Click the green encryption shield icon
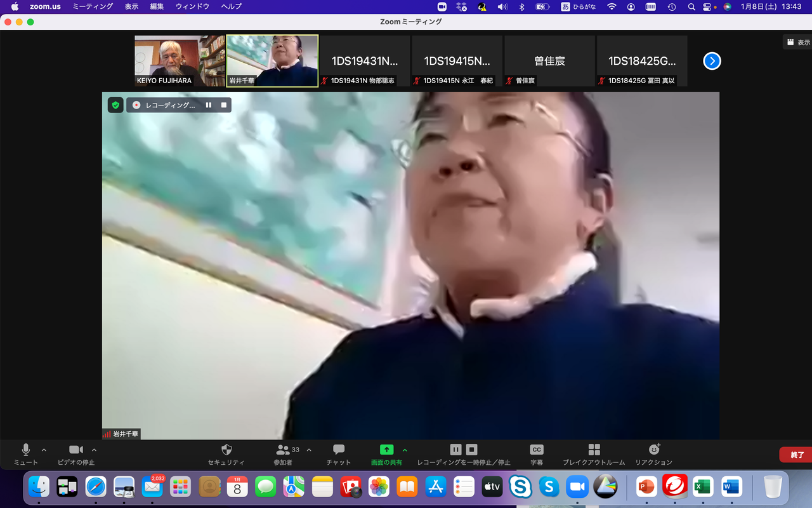The height and width of the screenshot is (508, 812). pos(115,105)
